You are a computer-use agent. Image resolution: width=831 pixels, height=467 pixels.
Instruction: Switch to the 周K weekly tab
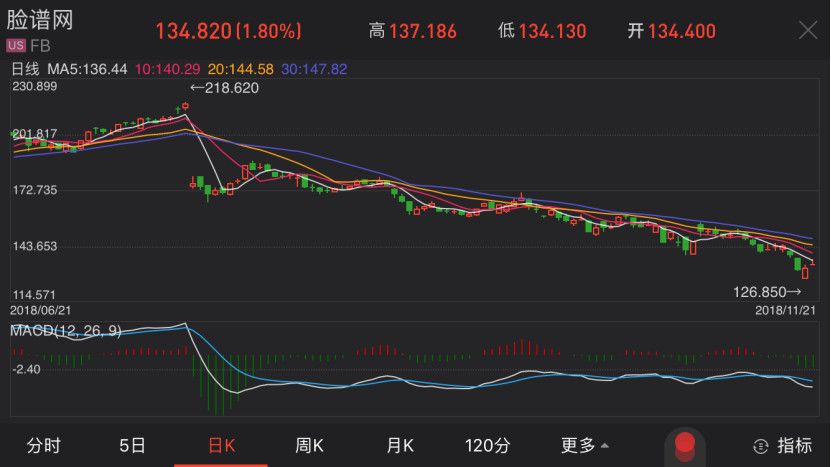310,445
